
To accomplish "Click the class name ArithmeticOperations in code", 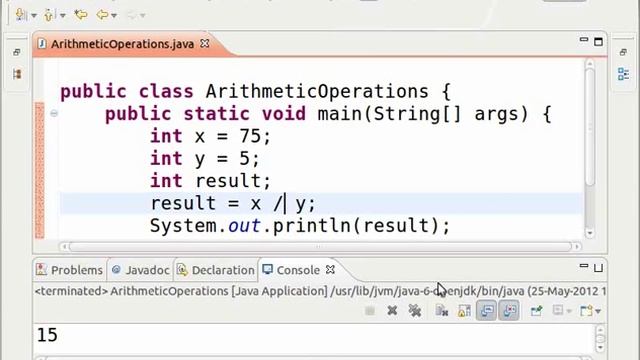I will pos(317,91).
